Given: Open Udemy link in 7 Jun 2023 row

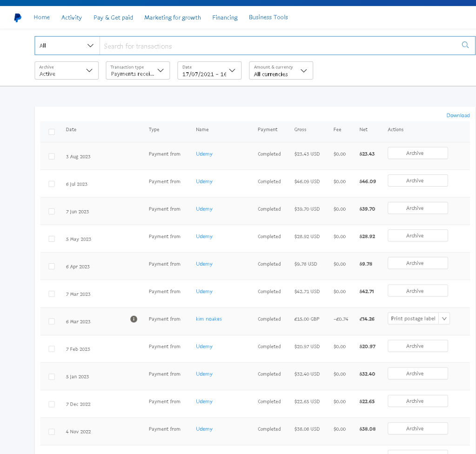Looking at the screenshot, I should click(204, 209).
